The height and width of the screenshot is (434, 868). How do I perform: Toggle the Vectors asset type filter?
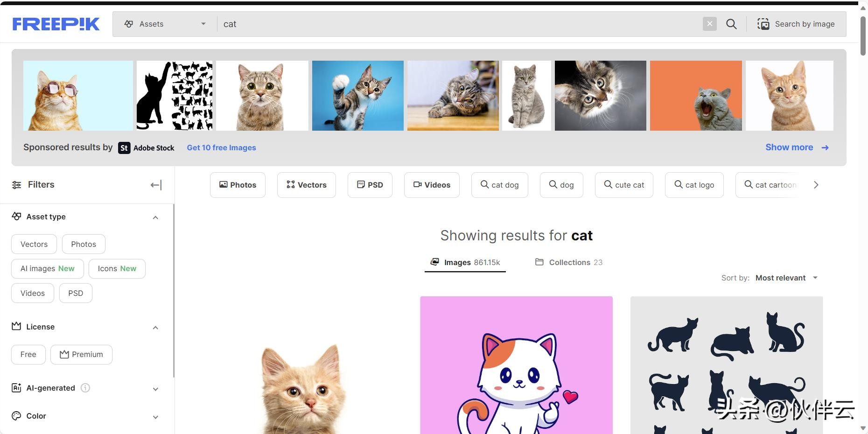(34, 244)
